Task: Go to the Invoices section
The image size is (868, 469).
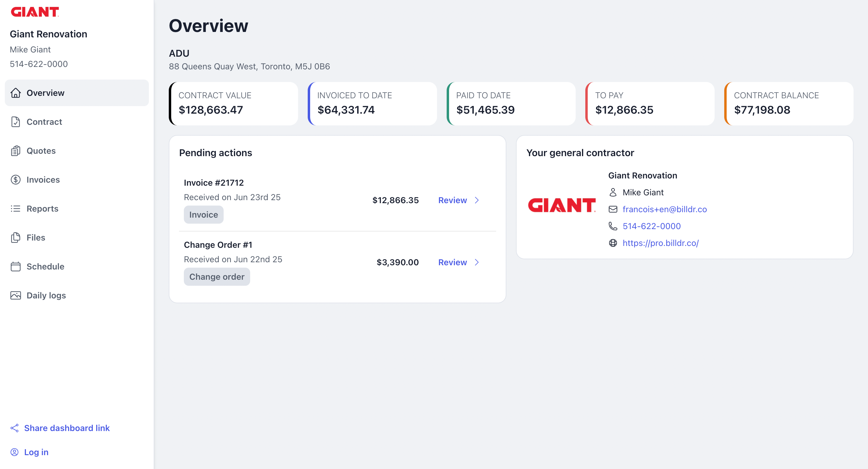Action: coord(77,180)
